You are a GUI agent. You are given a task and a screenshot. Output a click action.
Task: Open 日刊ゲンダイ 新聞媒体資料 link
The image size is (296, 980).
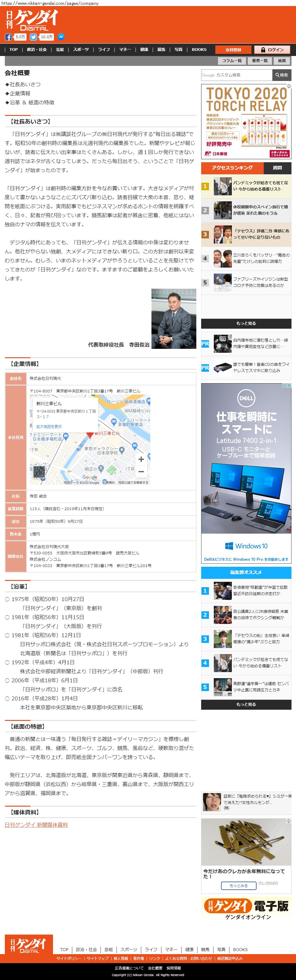click(36, 825)
